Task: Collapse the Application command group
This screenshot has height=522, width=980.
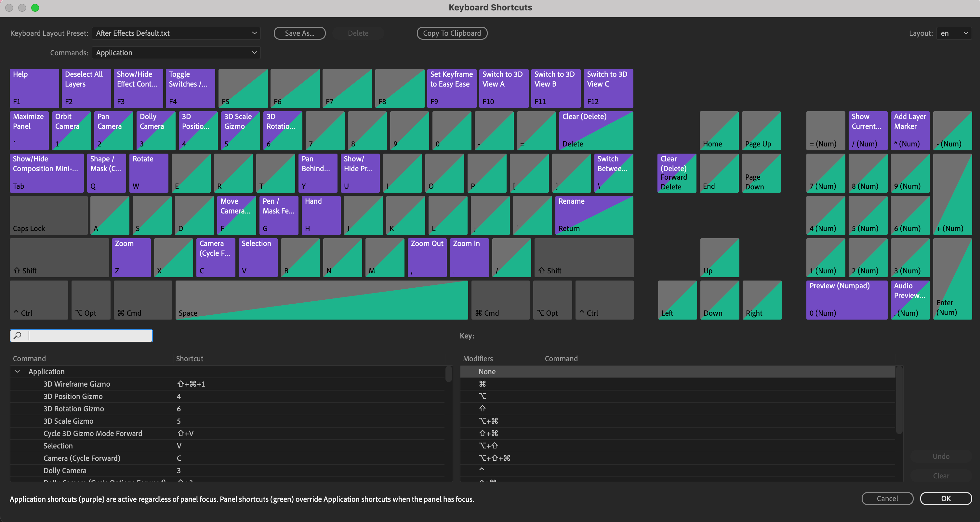Action: click(17, 371)
